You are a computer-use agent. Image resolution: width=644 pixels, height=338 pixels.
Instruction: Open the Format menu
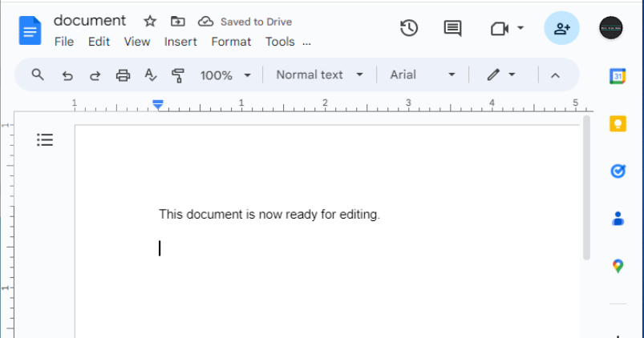point(231,42)
